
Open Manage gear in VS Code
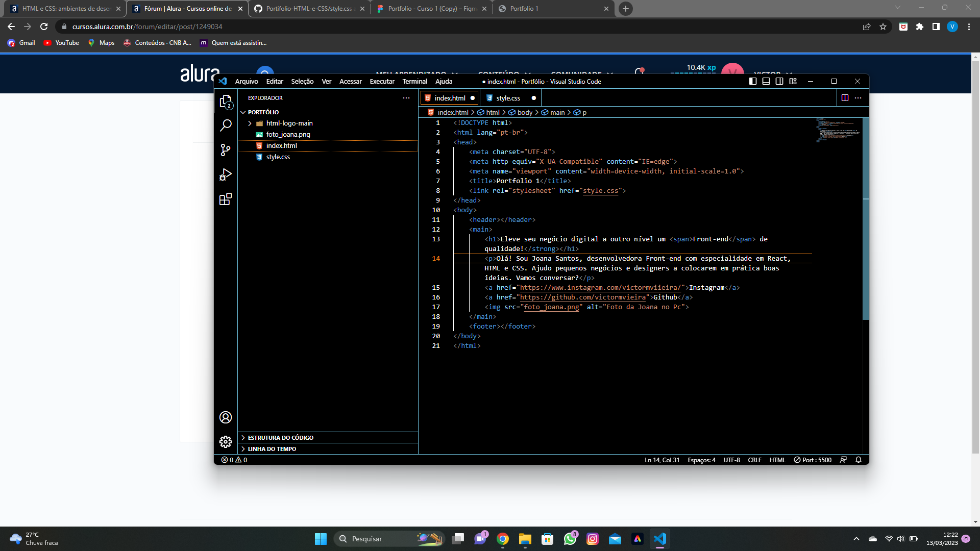226,442
